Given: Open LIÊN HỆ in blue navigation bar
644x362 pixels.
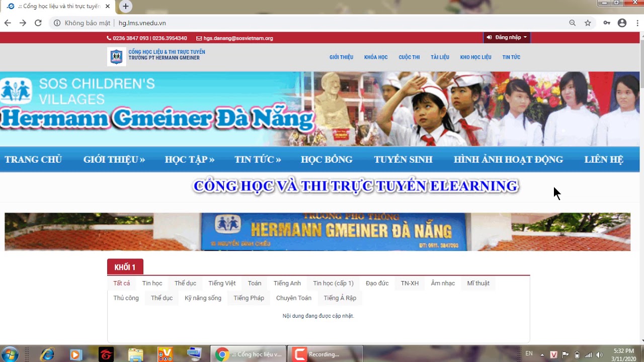Looking at the screenshot, I should [x=604, y=159].
